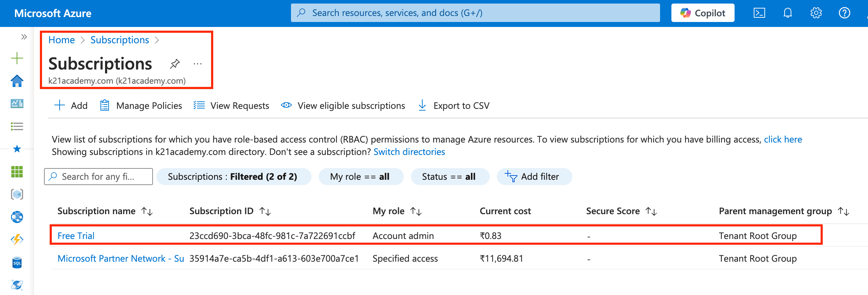Expand the left sidebar menu
This screenshot has width=868, height=295.
click(x=24, y=37)
